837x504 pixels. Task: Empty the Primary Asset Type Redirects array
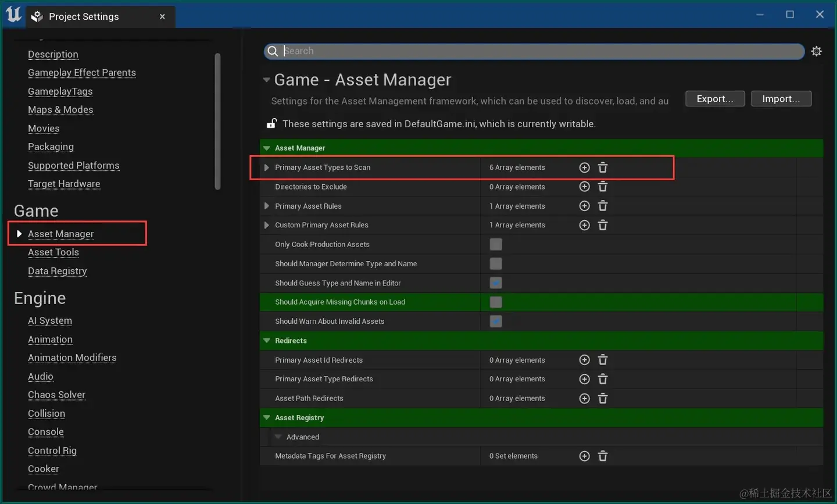[x=603, y=379]
